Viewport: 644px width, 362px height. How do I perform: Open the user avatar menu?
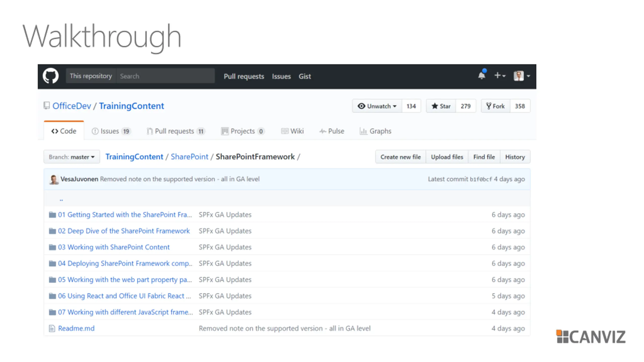point(522,76)
